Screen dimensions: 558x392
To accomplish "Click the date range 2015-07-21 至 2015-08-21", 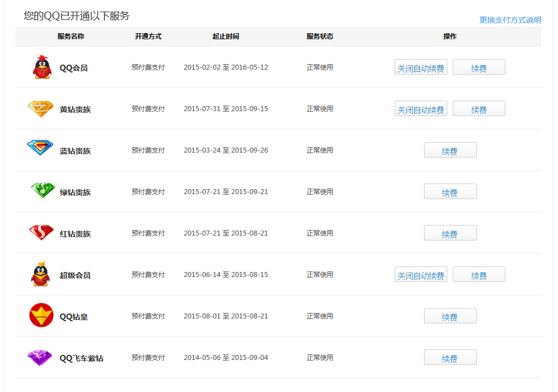I will 226,233.
